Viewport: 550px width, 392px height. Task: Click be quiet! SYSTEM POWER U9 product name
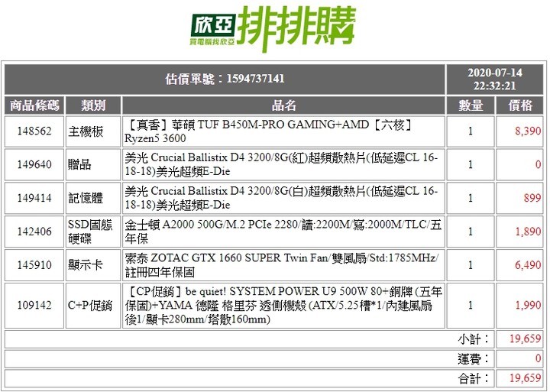283,306
